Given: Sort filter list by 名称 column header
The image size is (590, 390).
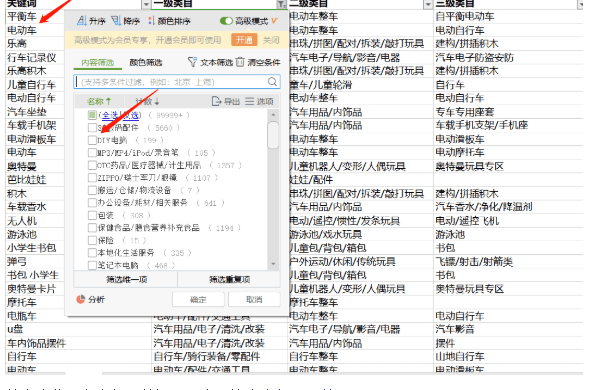Looking at the screenshot, I should (99, 101).
